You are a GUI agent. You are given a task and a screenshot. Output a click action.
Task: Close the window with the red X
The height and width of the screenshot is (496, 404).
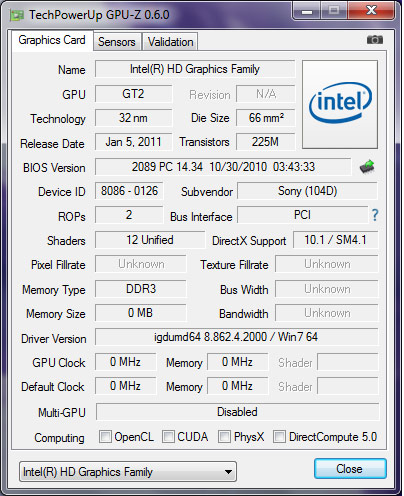tap(371, 11)
